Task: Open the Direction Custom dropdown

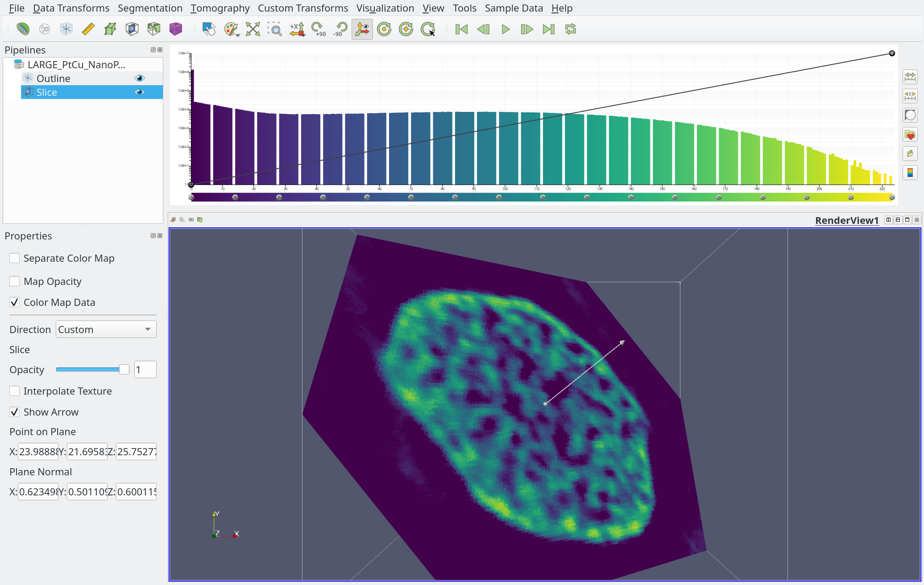Action: click(x=106, y=330)
